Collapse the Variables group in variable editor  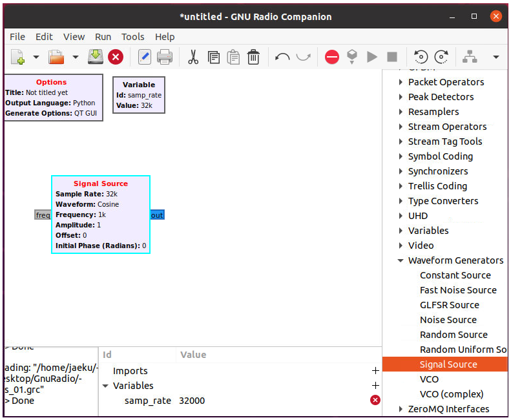point(105,386)
